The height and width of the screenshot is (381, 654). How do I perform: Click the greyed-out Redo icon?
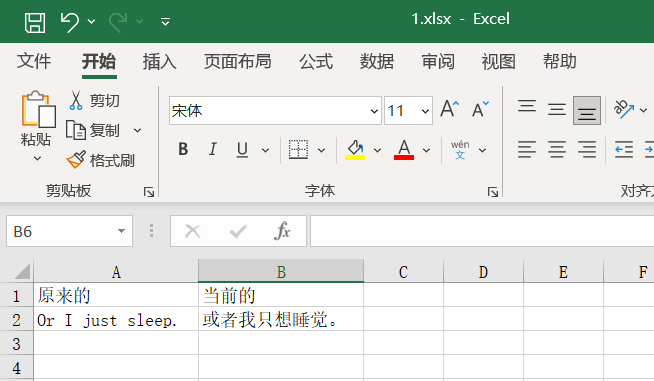pyautogui.click(x=118, y=22)
